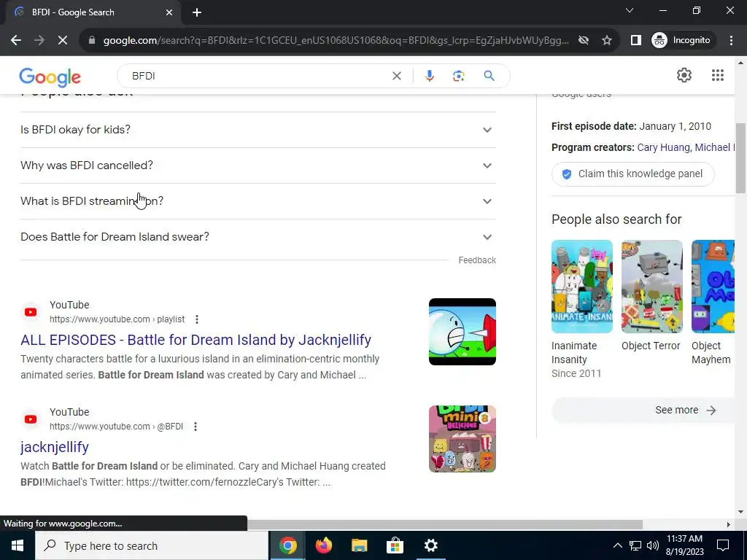Click the YouTube favicon of @BFDI result
The image size is (747, 560).
31,419
